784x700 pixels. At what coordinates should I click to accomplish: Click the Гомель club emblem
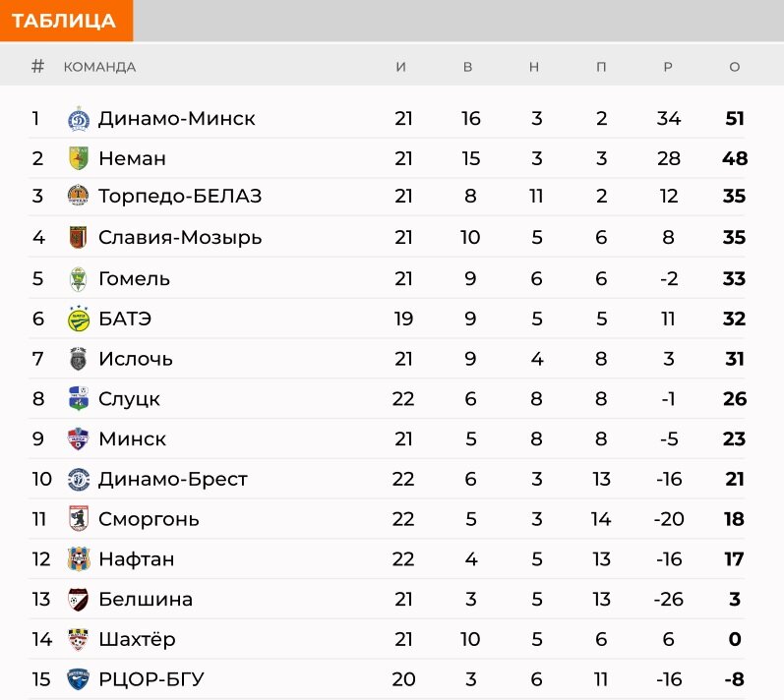(79, 279)
